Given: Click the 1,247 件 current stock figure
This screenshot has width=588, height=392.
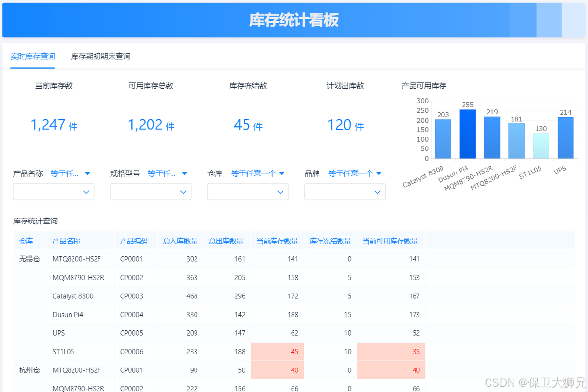Looking at the screenshot, I should (54, 125).
